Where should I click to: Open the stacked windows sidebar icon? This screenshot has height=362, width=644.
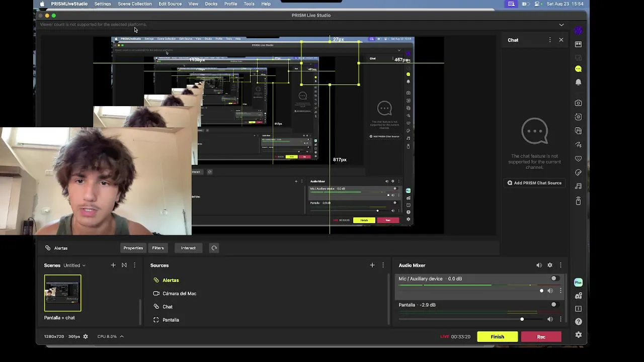[578, 131]
